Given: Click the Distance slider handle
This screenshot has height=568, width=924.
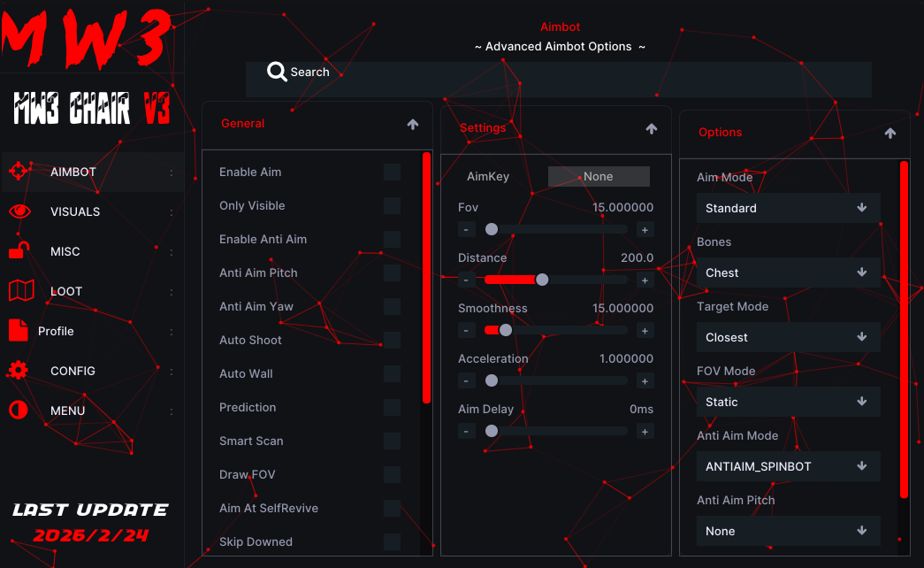Looking at the screenshot, I should 542,280.
